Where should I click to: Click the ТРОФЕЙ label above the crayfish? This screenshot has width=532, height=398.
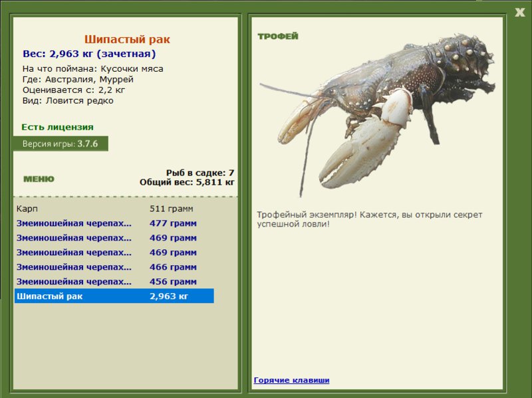[x=278, y=37]
